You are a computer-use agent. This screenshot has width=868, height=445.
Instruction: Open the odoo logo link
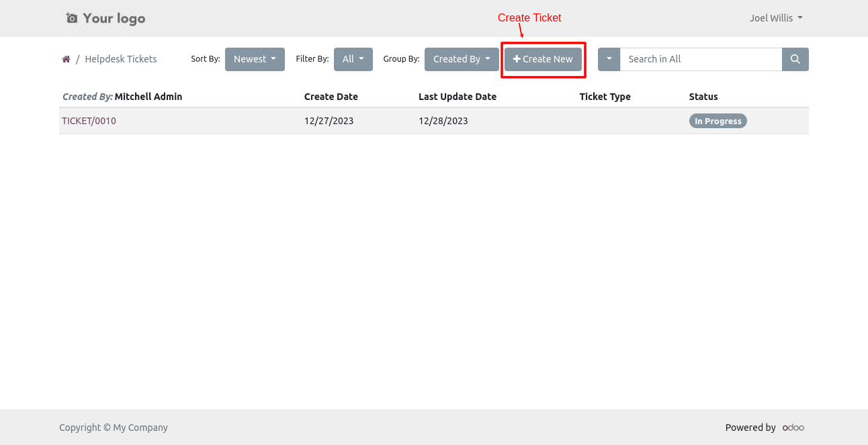(x=793, y=428)
